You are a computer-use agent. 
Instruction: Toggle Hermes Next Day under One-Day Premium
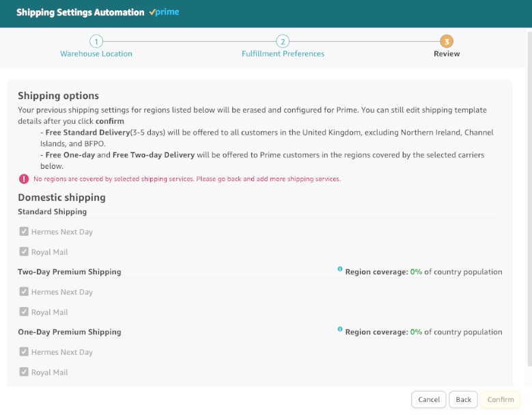24,352
